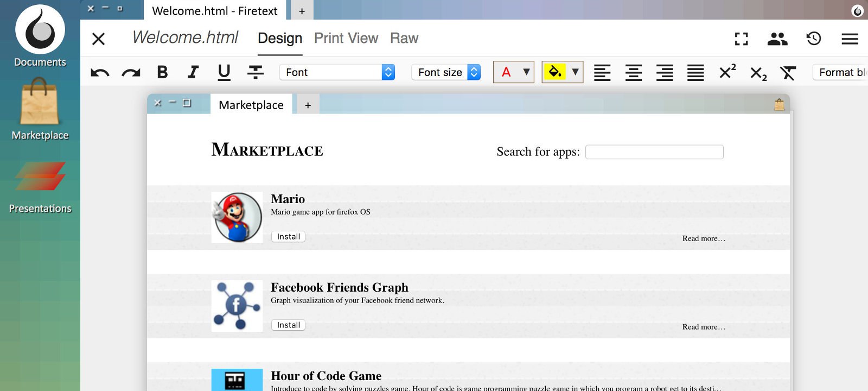The height and width of the screenshot is (391, 868).
Task: Launch the Presentations app in sidebar
Action: pyautogui.click(x=40, y=187)
